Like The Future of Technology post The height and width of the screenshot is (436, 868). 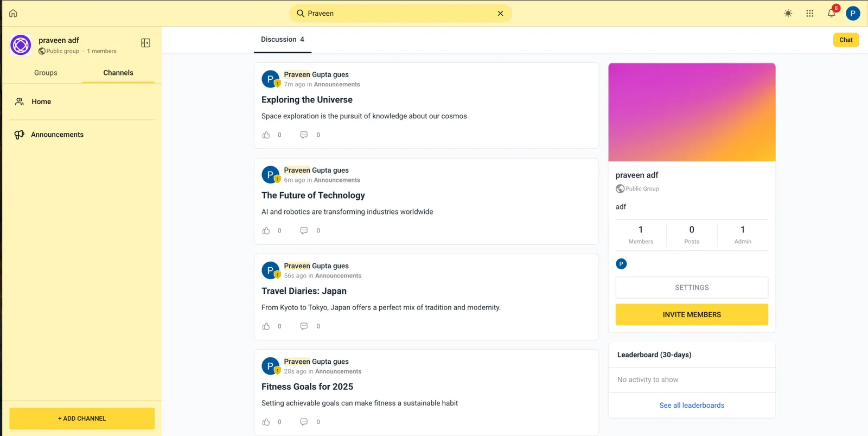[266, 231]
